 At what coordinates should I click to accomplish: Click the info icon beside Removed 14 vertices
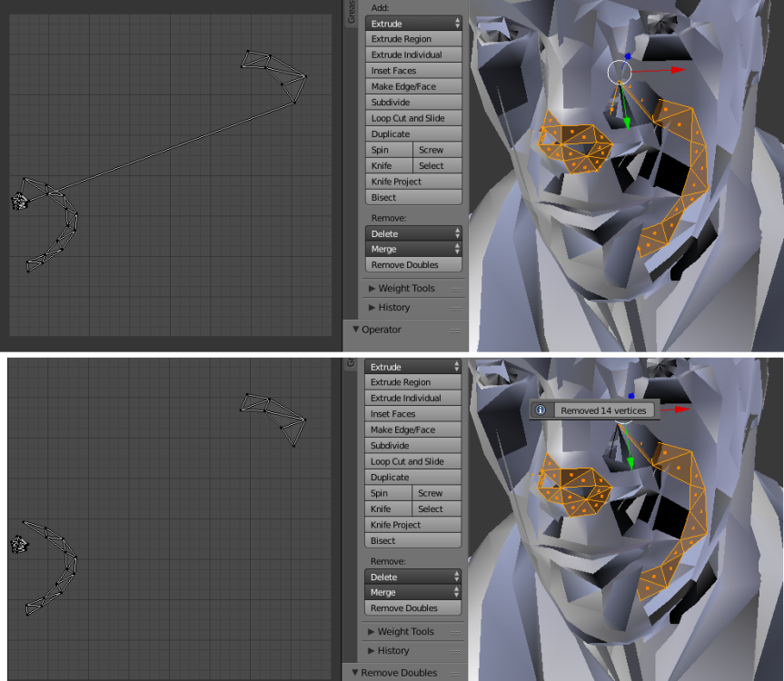540,410
